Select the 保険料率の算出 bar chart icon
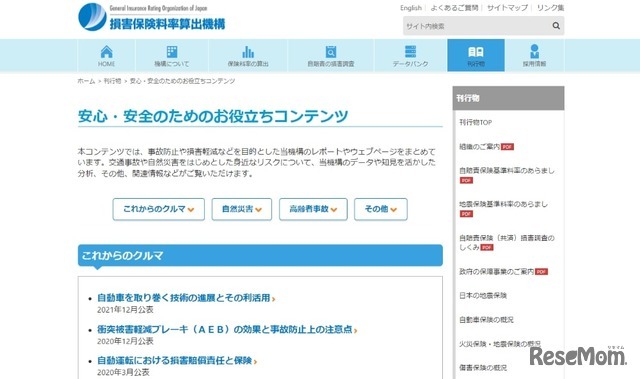 [248, 52]
